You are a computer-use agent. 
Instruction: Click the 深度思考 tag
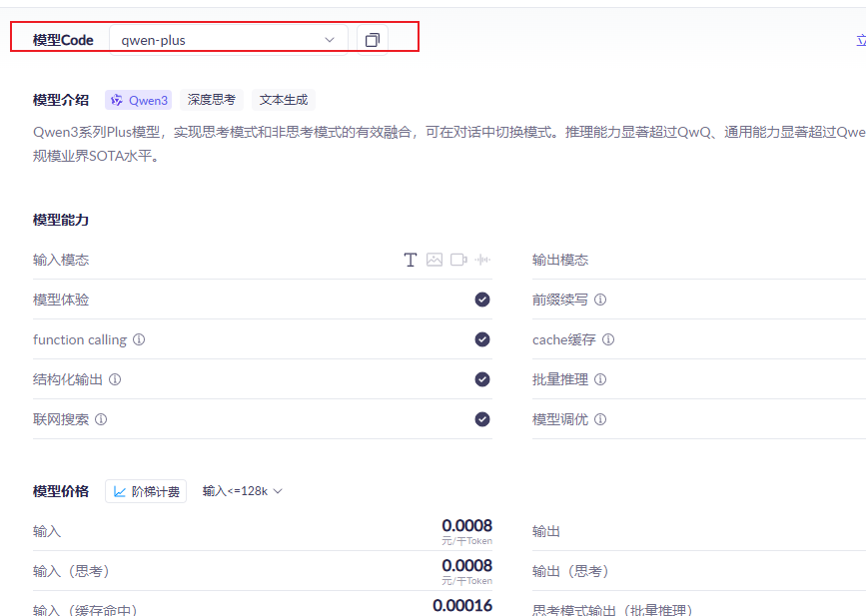[x=212, y=100]
